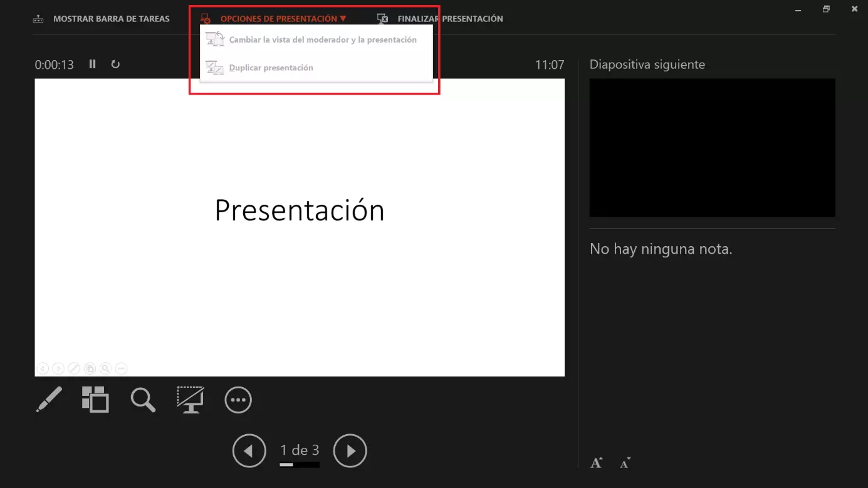Viewport: 868px width, 488px height.
Task: Click the next slide black thumbnail
Action: (x=712, y=148)
